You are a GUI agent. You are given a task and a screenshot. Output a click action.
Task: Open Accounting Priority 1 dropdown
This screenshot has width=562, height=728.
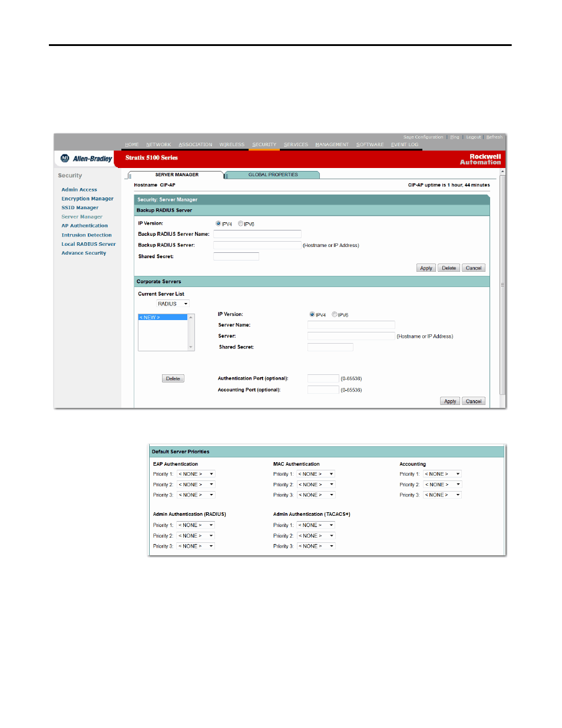442,474
